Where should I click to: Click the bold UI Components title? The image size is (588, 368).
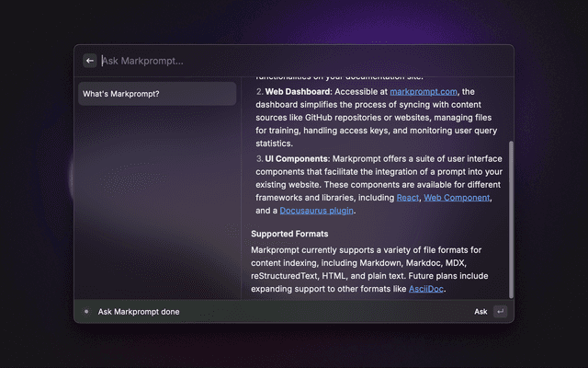296,159
